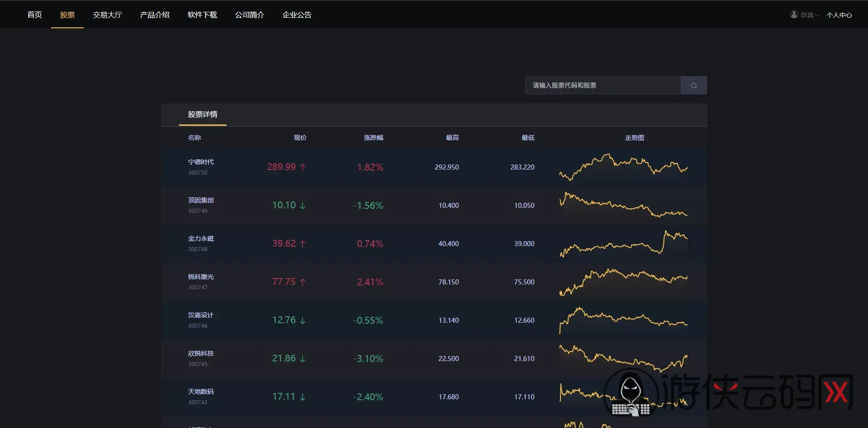Click the 宁德时代 trend chart
The height and width of the screenshot is (428, 868).
(x=623, y=167)
